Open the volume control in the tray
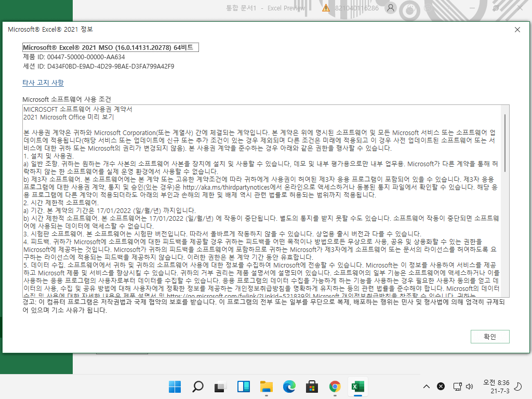Screen dimensions: 532x399 click(469, 387)
